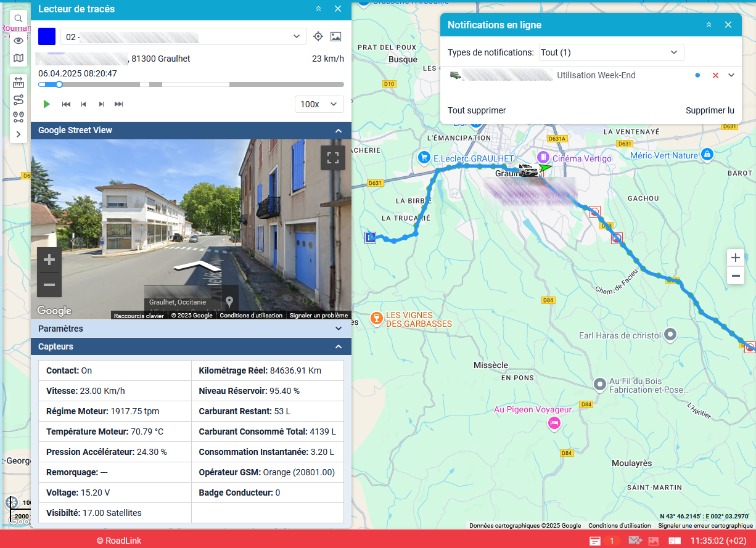This screenshot has width=756, height=548.
Task: Toggle Street View fullscreen mode
Action: (333, 158)
